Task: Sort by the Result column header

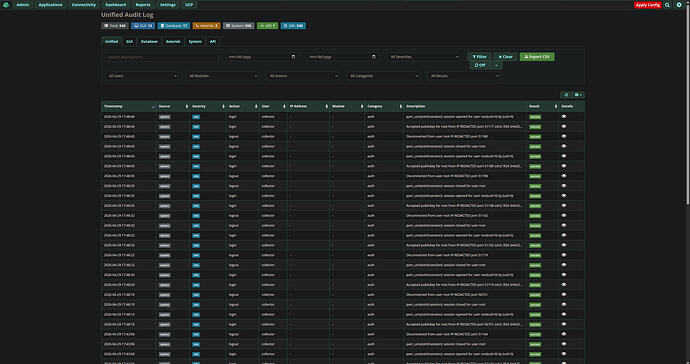Action: [x=543, y=107]
